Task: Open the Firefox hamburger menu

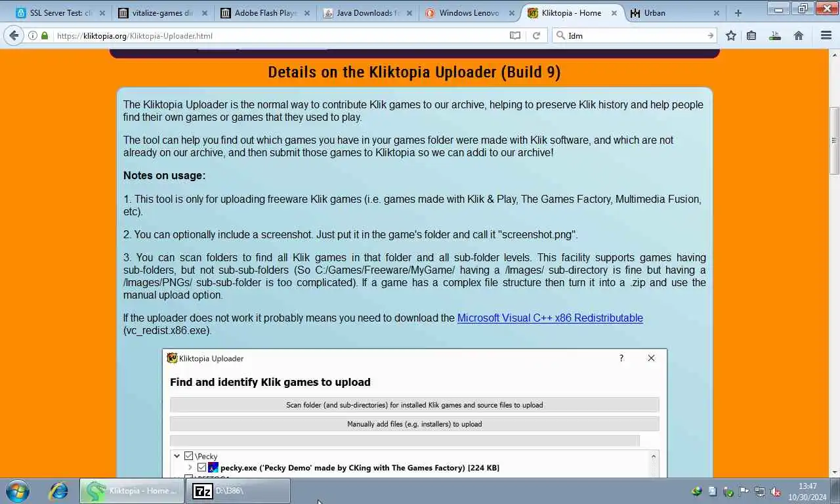Action: [826, 36]
